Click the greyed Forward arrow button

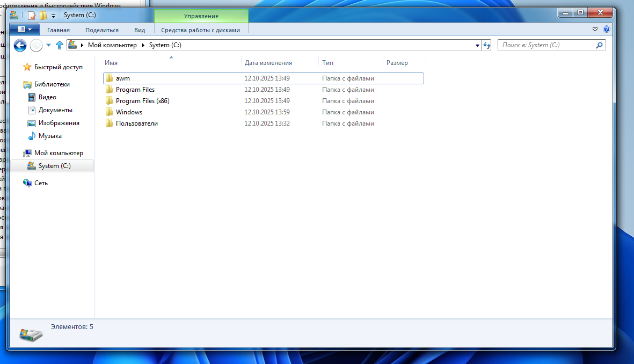37,45
